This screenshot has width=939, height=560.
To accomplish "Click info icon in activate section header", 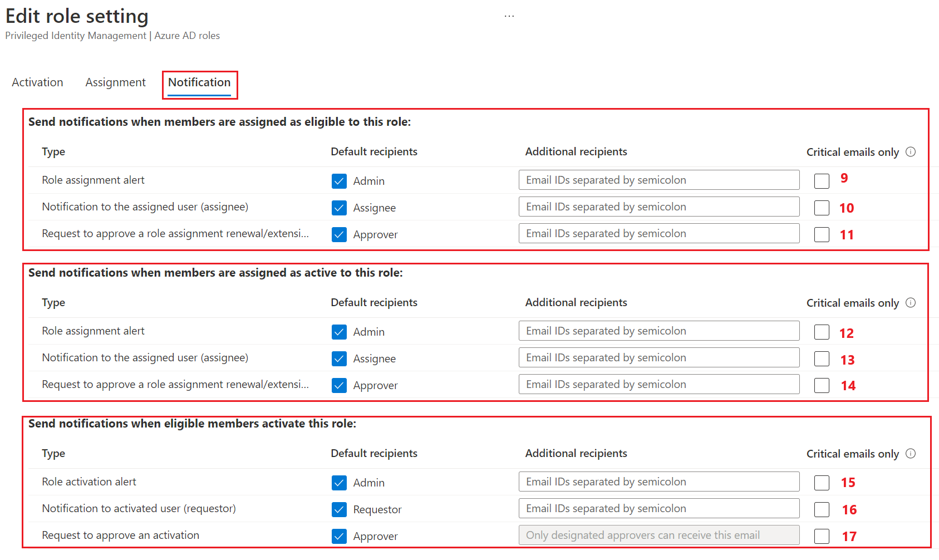I will [911, 454].
